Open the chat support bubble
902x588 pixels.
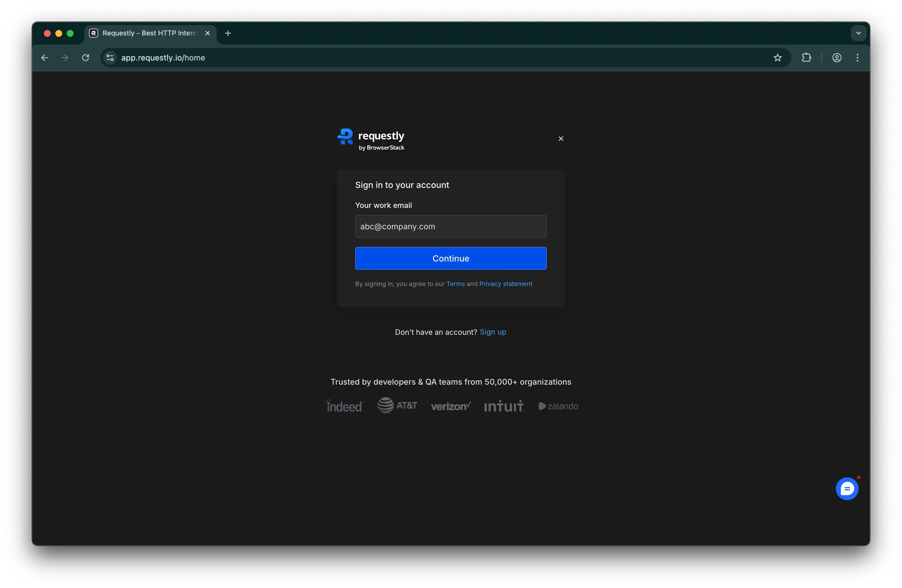847,489
